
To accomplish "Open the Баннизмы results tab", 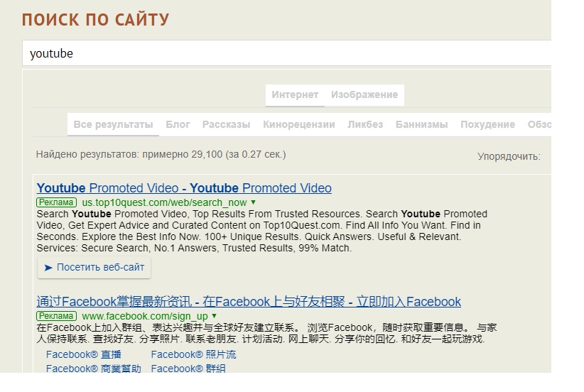I will click(x=421, y=125).
